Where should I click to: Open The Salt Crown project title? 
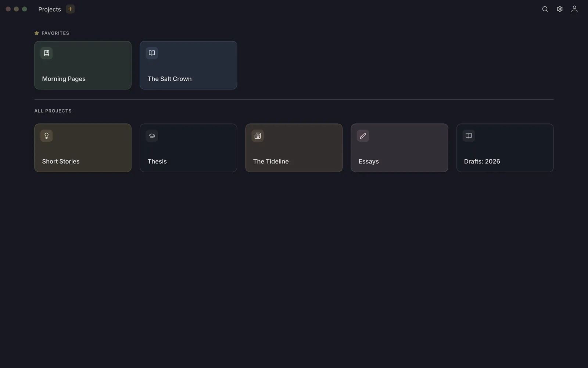(x=169, y=79)
